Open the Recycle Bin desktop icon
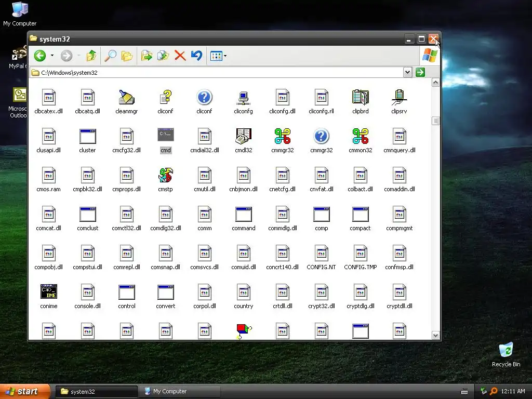532x399 pixels. [x=506, y=354]
